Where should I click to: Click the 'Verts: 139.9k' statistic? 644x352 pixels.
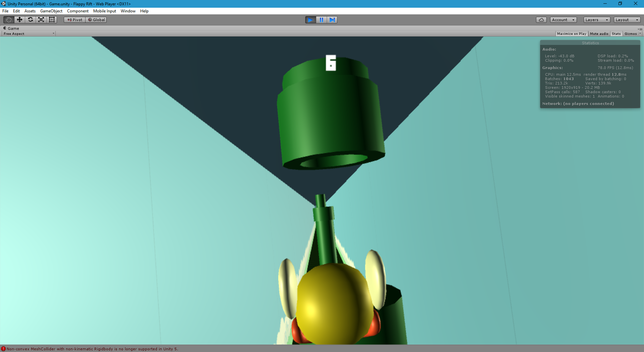pos(598,83)
